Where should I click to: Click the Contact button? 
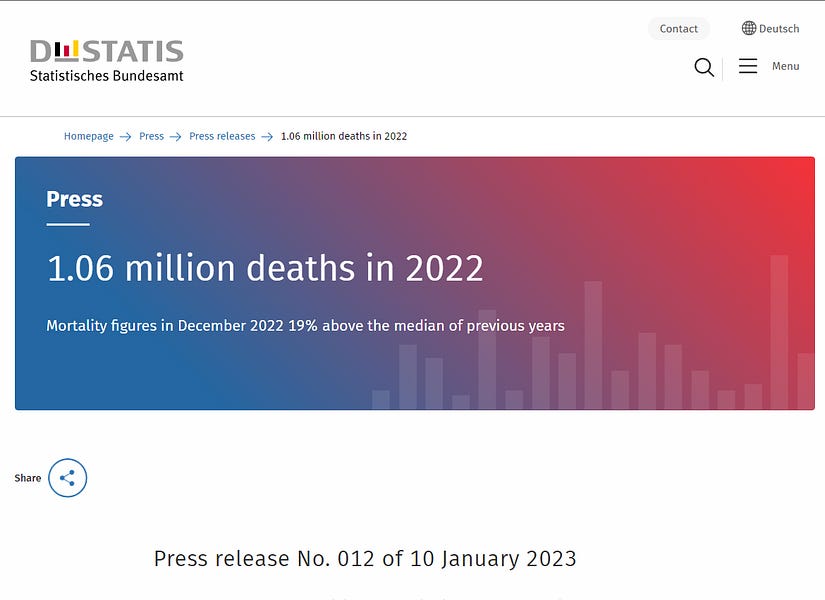(679, 28)
